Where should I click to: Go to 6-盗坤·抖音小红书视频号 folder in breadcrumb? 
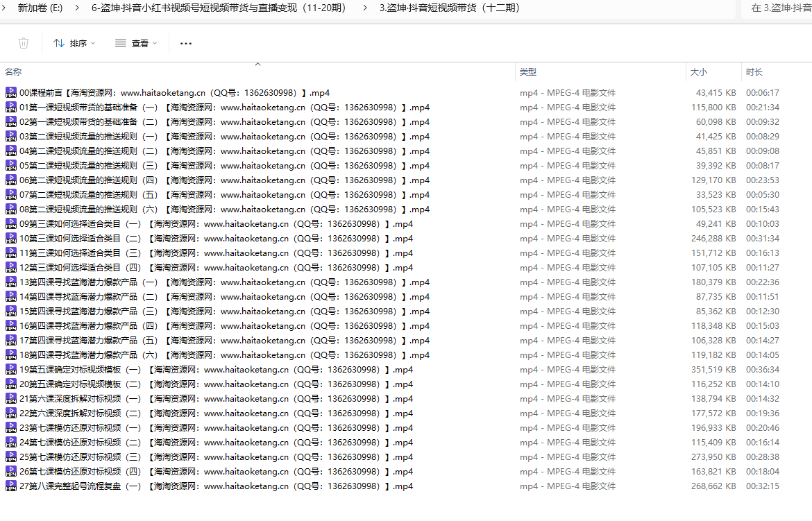coord(219,8)
